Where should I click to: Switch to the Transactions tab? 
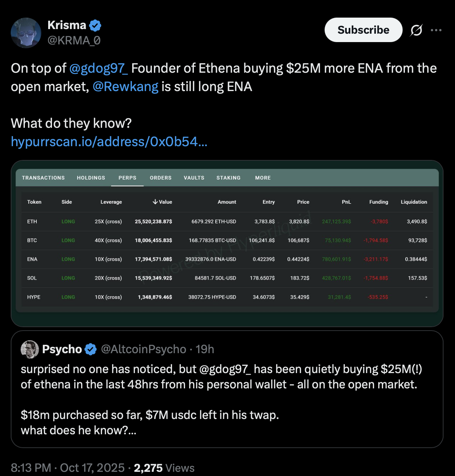point(43,178)
